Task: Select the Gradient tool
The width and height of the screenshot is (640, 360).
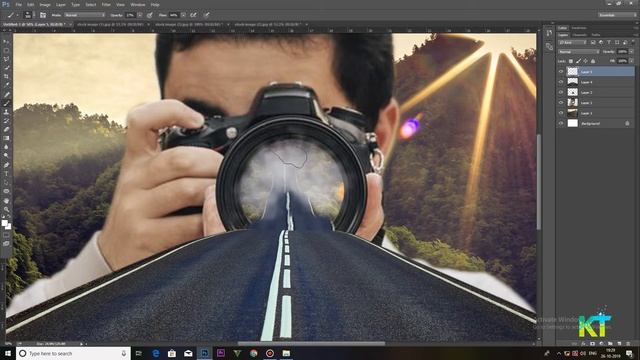Action: (6, 138)
